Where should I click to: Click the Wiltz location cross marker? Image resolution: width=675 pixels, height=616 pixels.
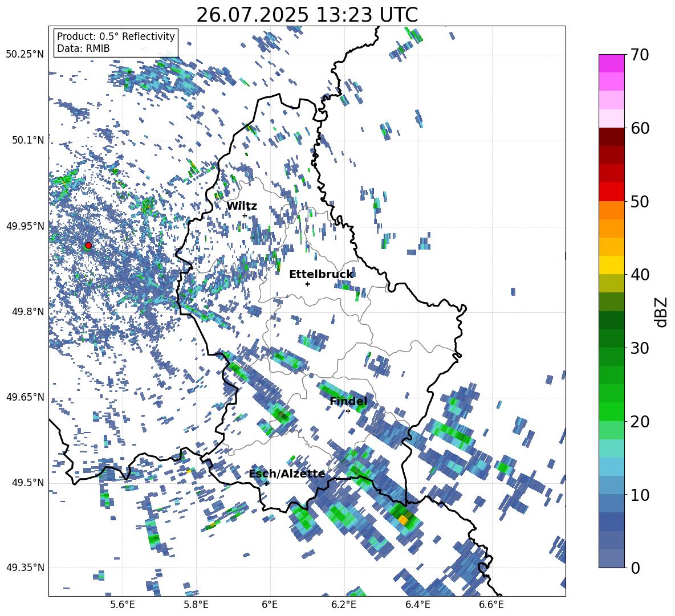245,215
